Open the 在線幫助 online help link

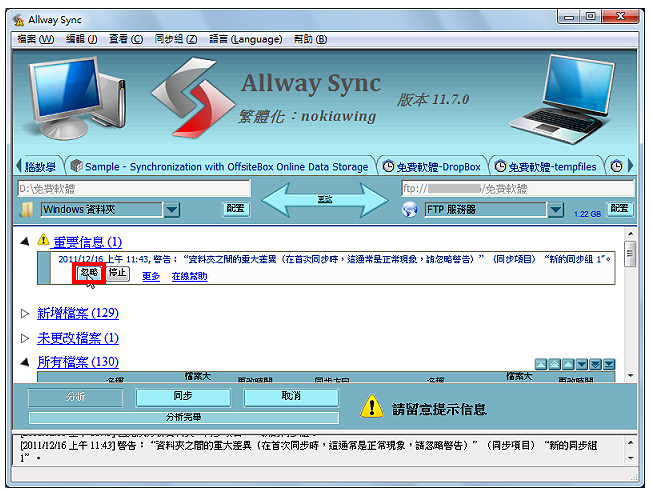(189, 277)
